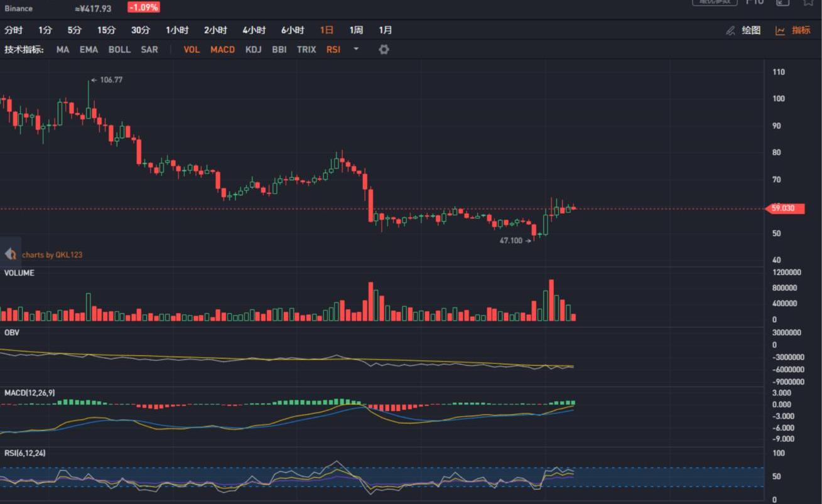Click the QKL123 logo icon on chart
822x504 pixels.
tap(10, 254)
